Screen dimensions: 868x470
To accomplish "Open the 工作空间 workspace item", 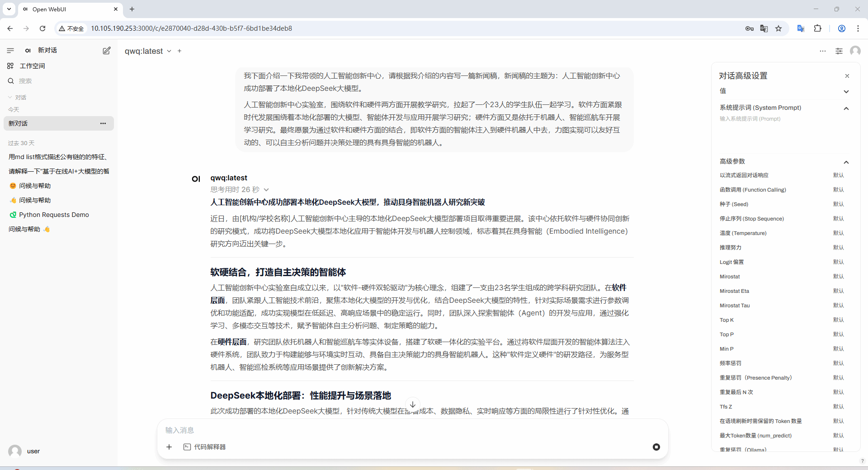I will [x=32, y=66].
